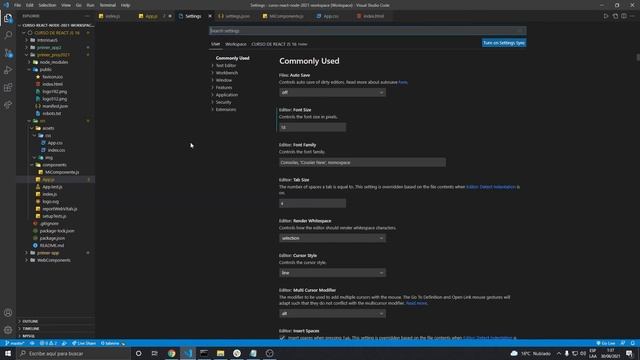Screen dimensions: 640x360
Task: Toggle the Insert Spaces checkbox
Action: [282, 338]
